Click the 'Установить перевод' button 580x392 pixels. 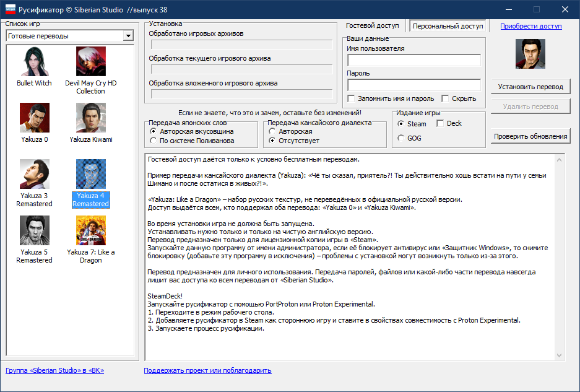(x=530, y=87)
